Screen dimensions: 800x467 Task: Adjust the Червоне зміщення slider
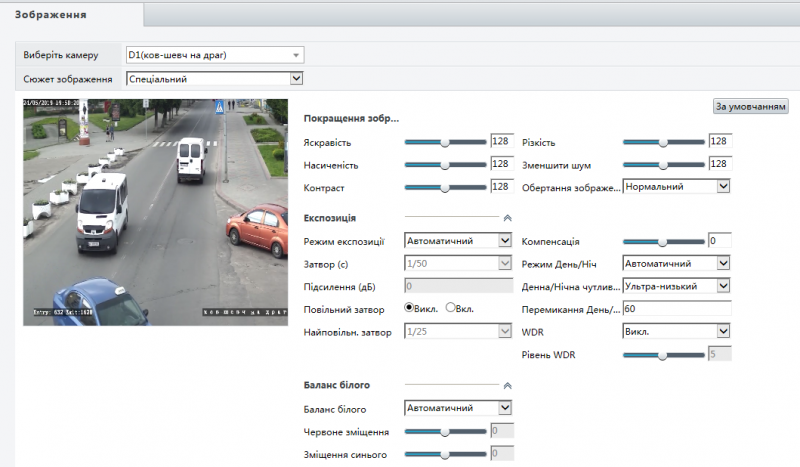tap(445, 432)
